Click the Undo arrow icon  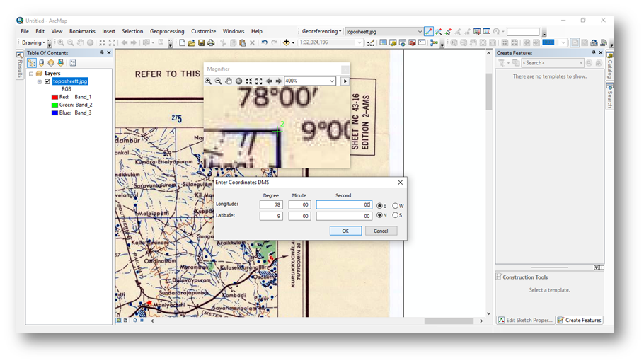[264, 42]
